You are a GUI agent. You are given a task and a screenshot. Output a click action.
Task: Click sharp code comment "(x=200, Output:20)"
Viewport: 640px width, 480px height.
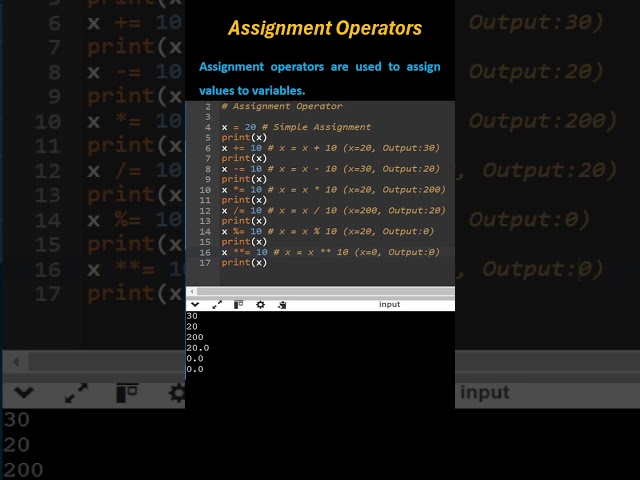pyautogui.click(x=394, y=210)
